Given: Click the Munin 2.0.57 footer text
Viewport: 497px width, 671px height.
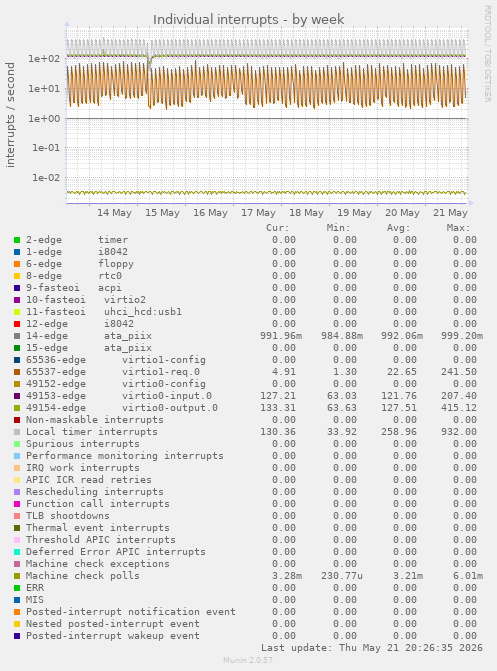Looking at the screenshot, I should pyautogui.click(x=248, y=660).
